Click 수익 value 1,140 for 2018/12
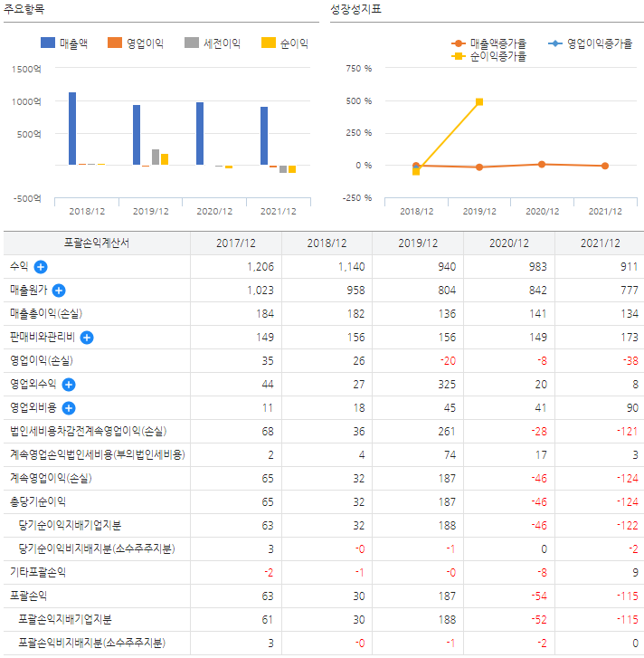 pyautogui.click(x=351, y=267)
